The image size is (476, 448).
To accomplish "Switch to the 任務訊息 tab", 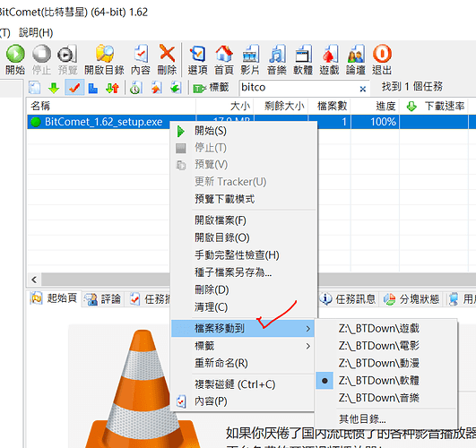I will [349, 299].
